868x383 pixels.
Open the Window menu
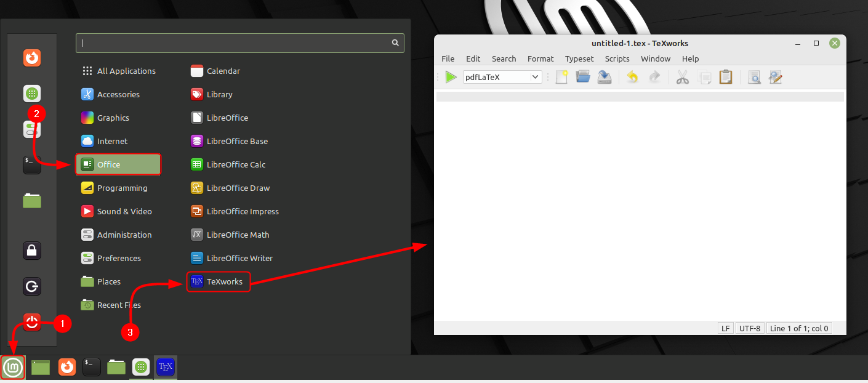[656, 58]
